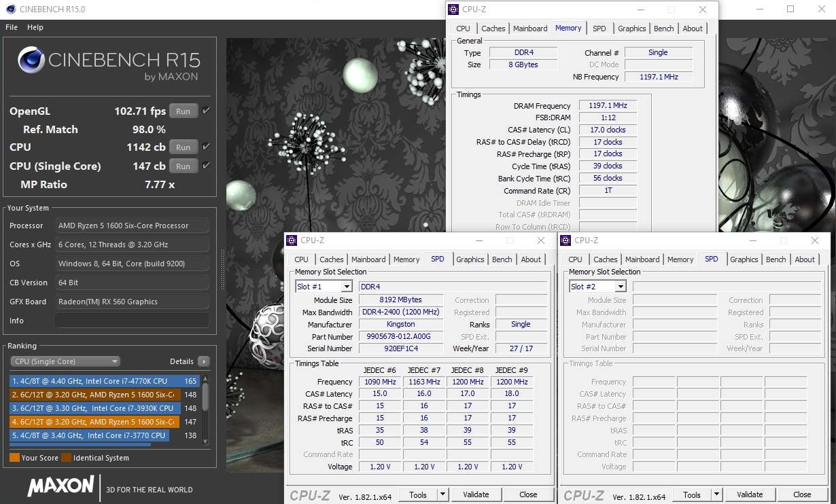Click CPU-Z Slot #1 window title icon
836x504 pixels.
tap(292, 240)
